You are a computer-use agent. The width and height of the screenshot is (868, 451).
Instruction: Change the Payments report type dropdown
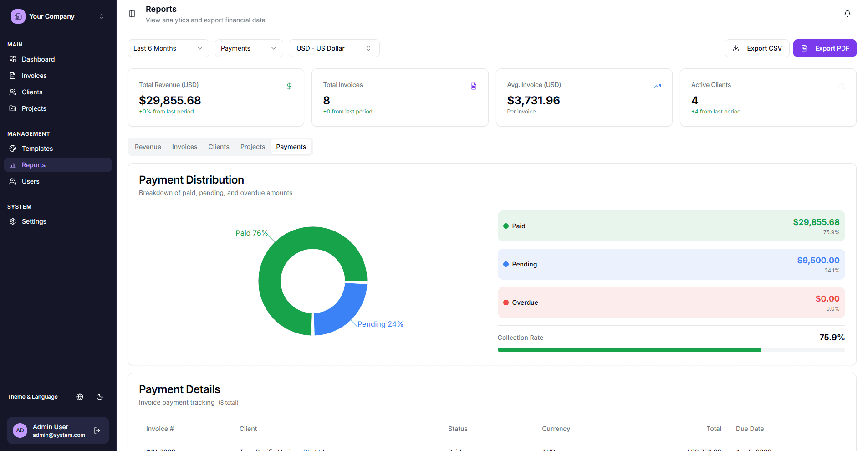248,48
